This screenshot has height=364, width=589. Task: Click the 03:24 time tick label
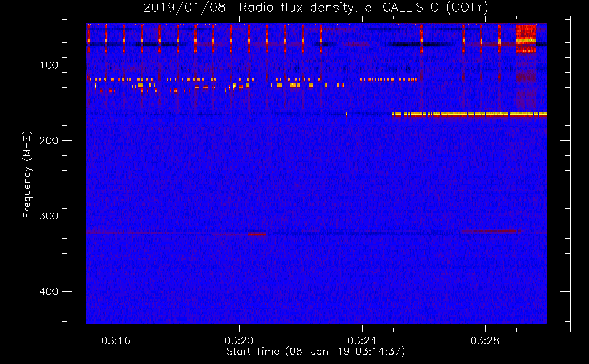click(362, 341)
